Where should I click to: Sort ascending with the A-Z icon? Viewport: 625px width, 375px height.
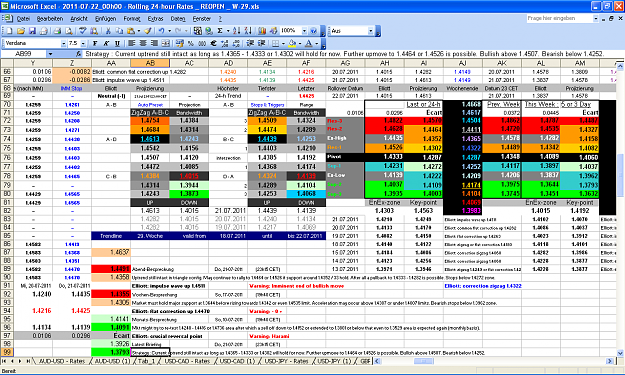pyautogui.click(x=237, y=31)
